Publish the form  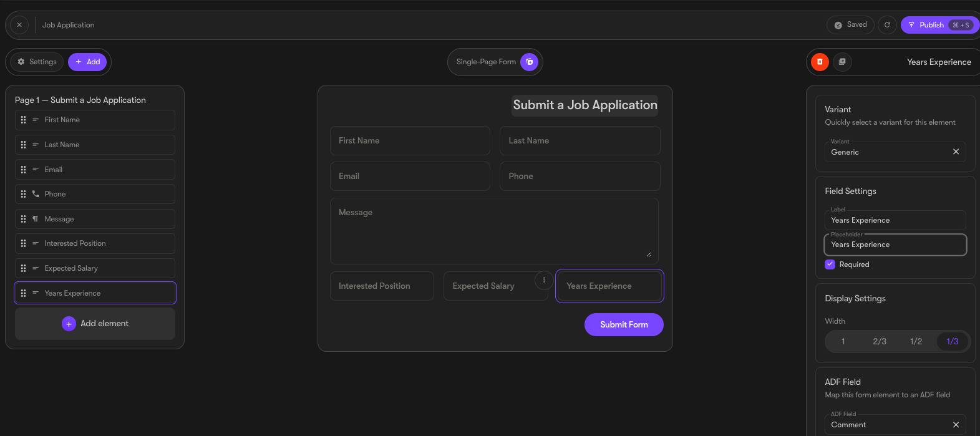click(x=939, y=25)
